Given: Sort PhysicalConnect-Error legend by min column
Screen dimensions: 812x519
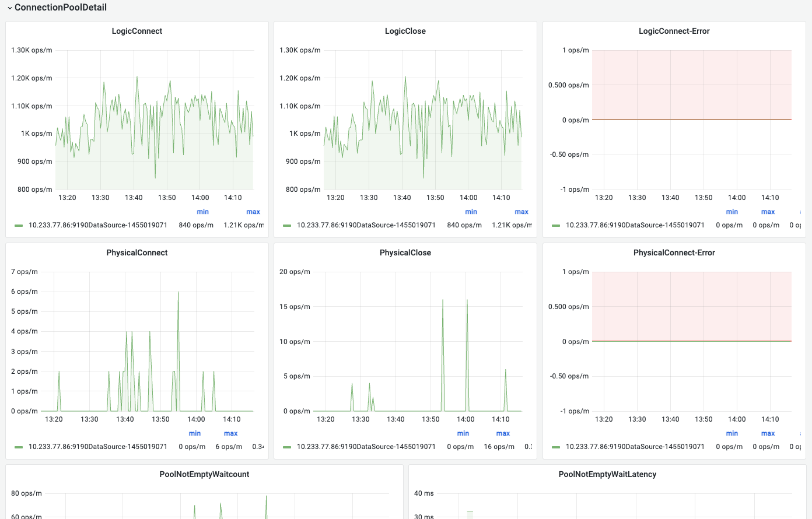Looking at the screenshot, I should [732, 433].
